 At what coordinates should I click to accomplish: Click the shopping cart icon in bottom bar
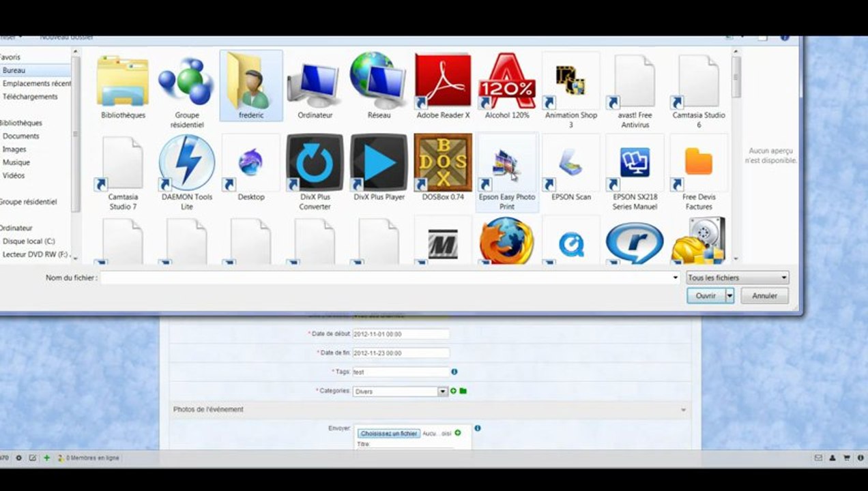pos(847,458)
